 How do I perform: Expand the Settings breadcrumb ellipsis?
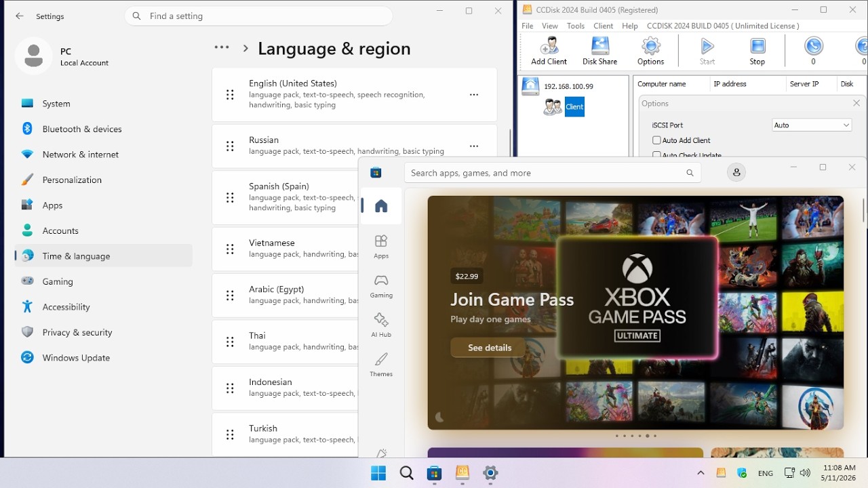click(x=222, y=47)
